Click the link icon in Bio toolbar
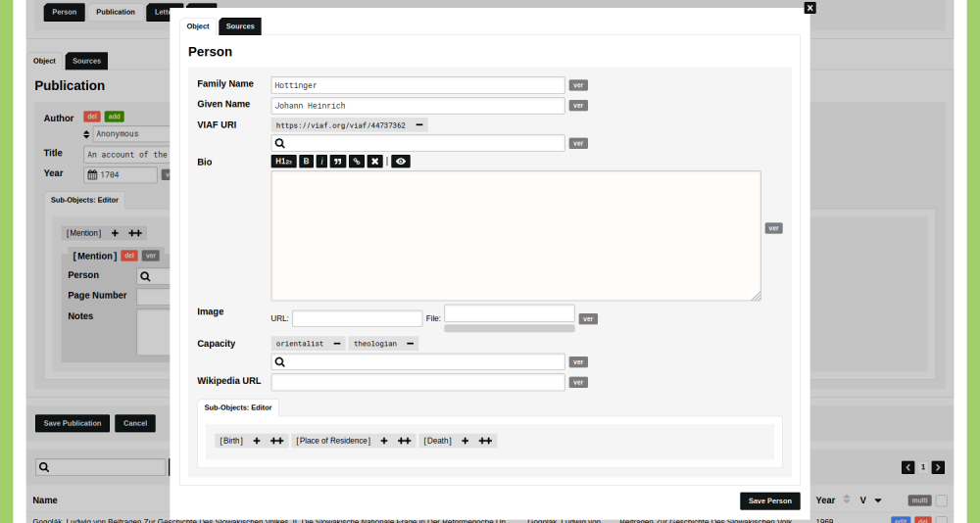The width and height of the screenshot is (980, 523). tap(357, 162)
